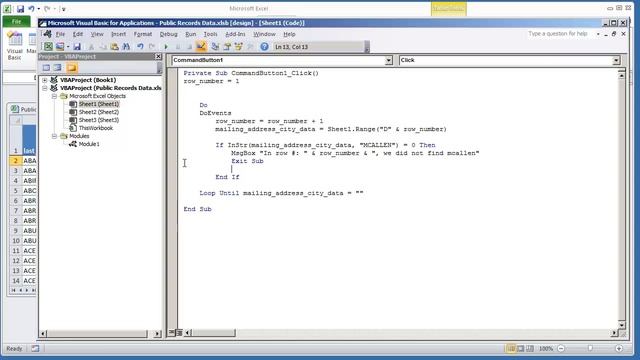Image resolution: width=640 pixels, height=360 pixels.
Task: Click the View Object icon in Project pane
Action: pyautogui.click(x=58, y=68)
